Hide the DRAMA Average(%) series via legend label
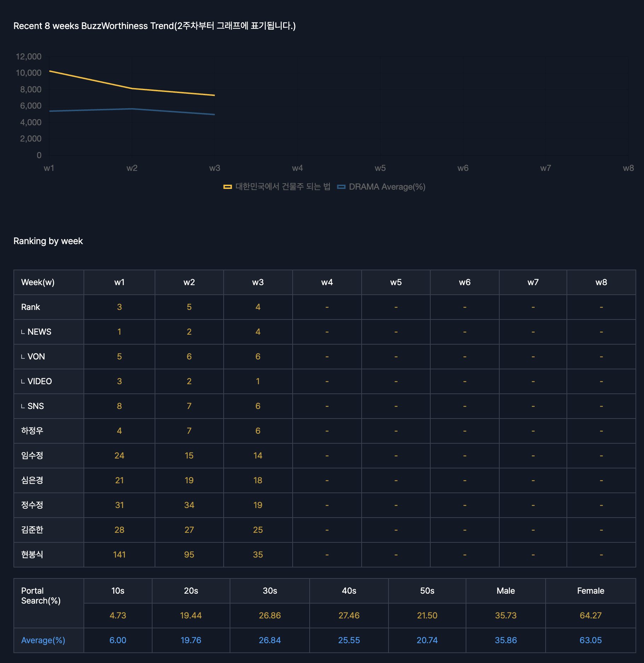Image resolution: width=644 pixels, height=663 pixels. [x=387, y=187]
